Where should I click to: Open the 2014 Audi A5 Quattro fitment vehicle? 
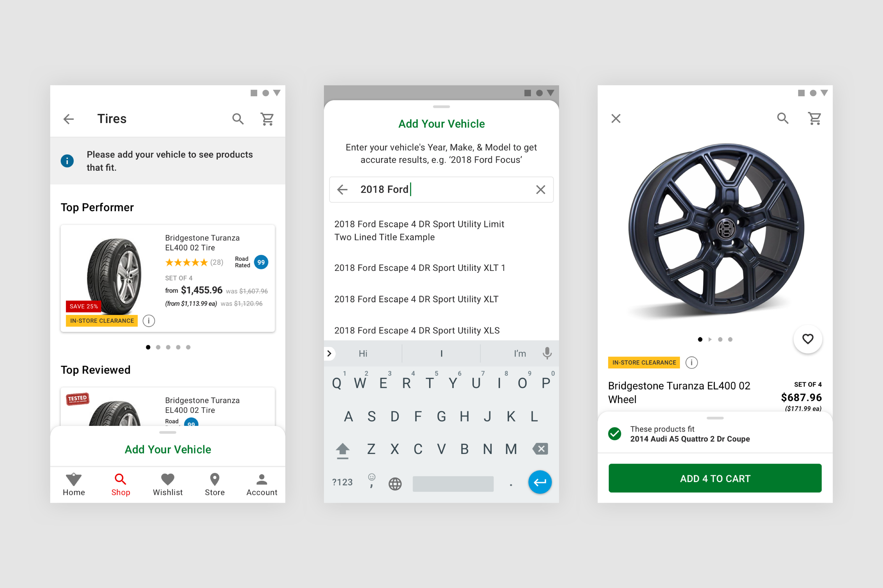pyautogui.click(x=690, y=439)
